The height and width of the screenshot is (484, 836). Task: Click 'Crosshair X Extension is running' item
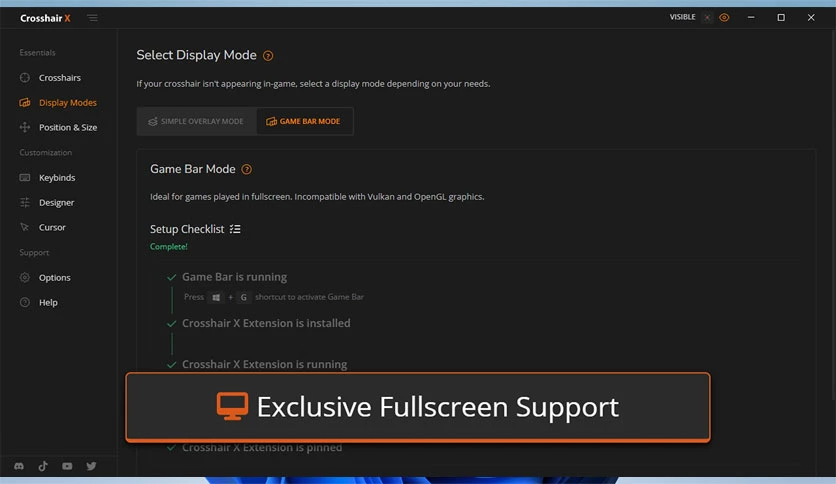(x=264, y=365)
